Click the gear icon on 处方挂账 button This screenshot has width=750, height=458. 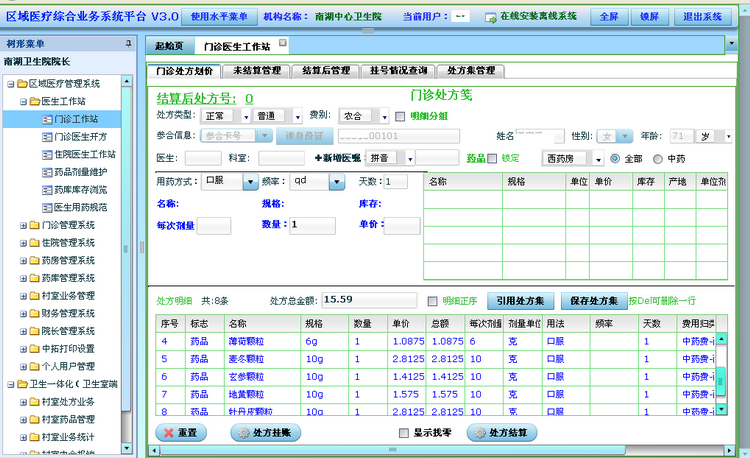click(244, 433)
